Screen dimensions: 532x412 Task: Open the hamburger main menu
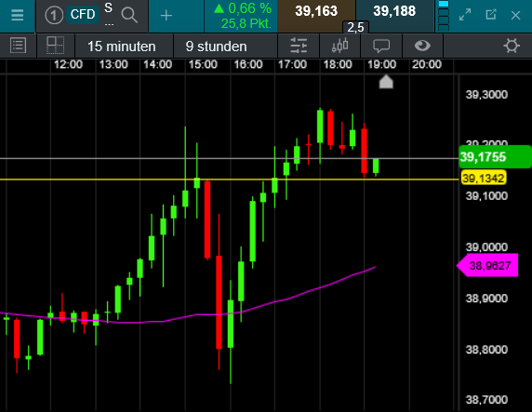17,15
